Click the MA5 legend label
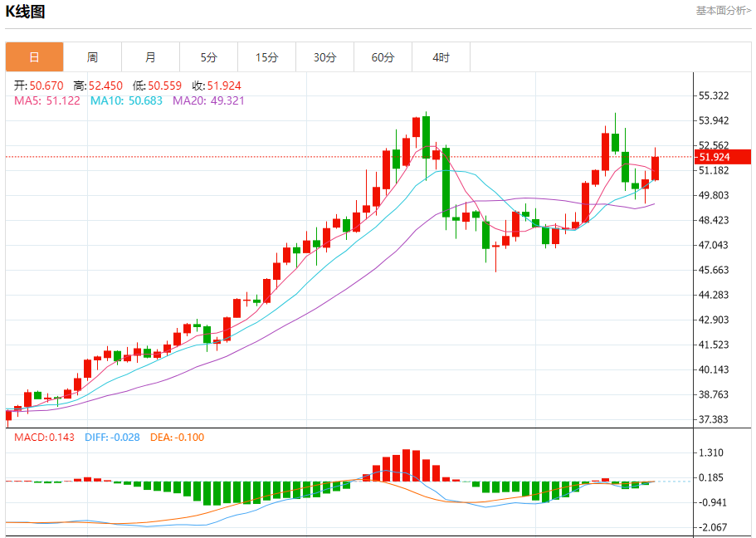This screenshot has width=756, height=538. [x=46, y=100]
